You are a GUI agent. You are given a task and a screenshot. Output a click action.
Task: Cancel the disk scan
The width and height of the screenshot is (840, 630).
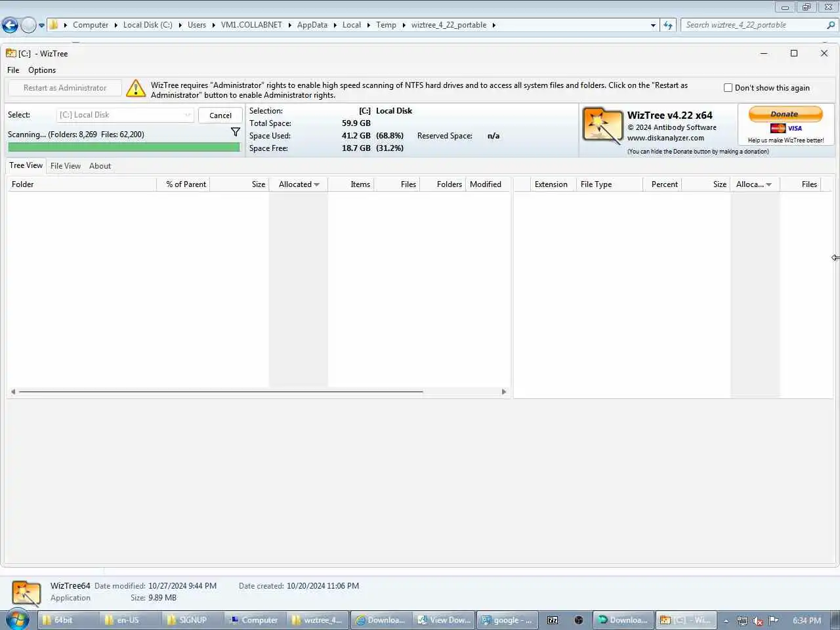(220, 115)
